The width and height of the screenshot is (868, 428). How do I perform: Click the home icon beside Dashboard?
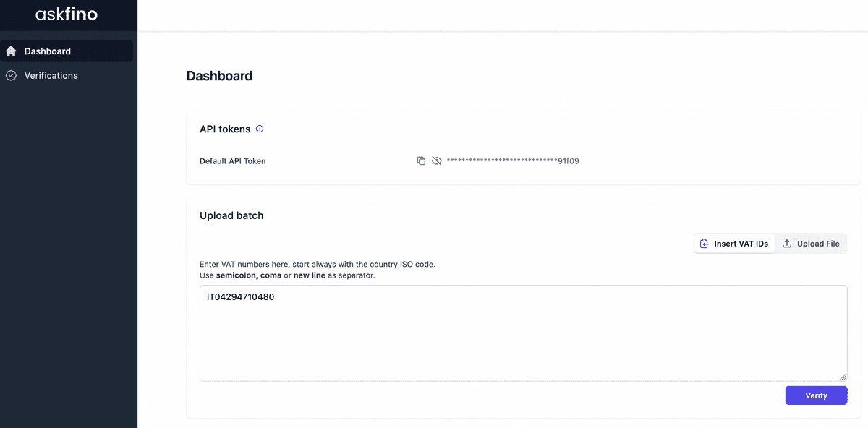[x=11, y=51]
